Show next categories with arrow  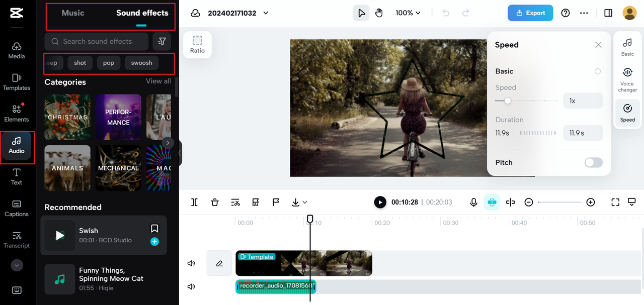point(168,142)
